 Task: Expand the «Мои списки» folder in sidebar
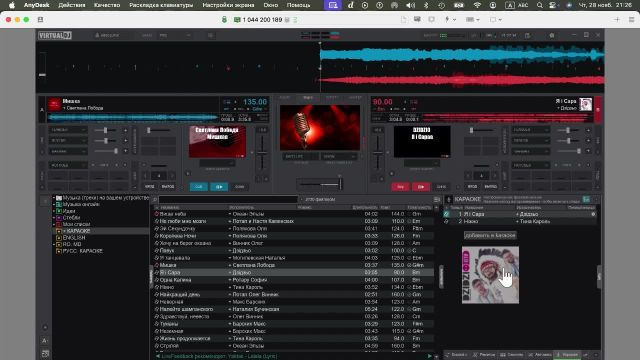click(x=53, y=224)
